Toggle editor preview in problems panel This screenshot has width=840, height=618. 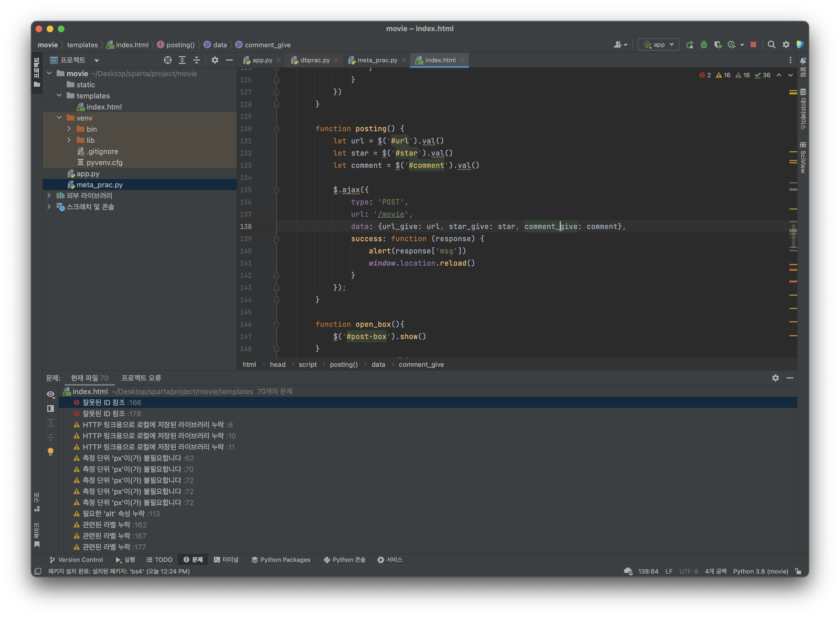51,408
